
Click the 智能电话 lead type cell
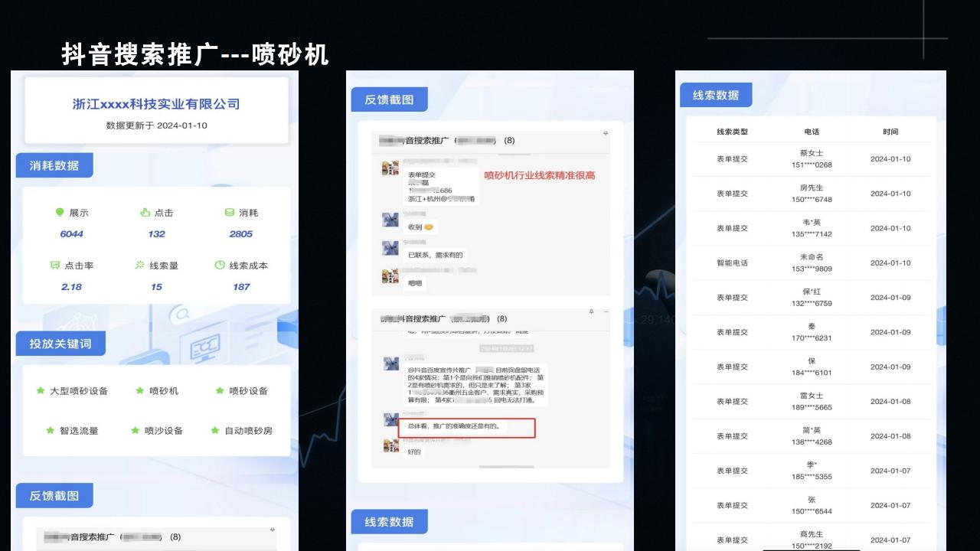tap(732, 262)
